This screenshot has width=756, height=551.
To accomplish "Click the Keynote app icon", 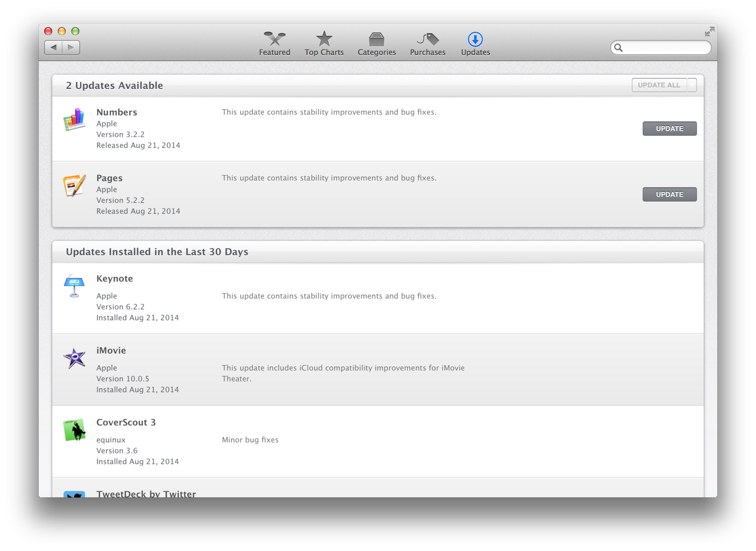I will pos(74,286).
